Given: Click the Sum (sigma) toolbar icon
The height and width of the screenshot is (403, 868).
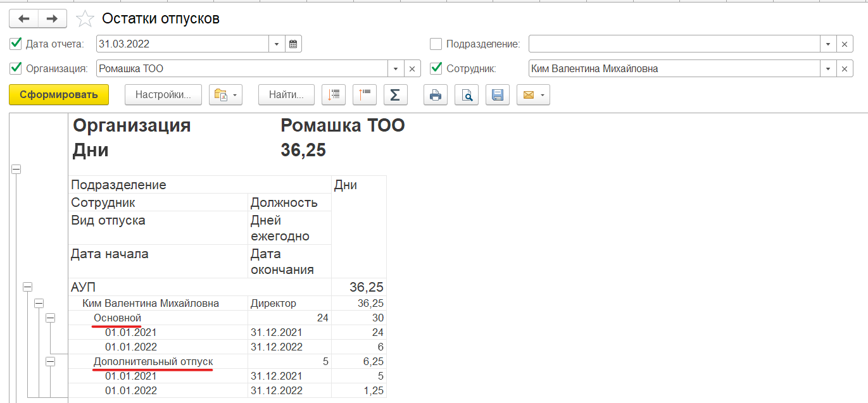Looking at the screenshot, I should (x=395, y=95).
